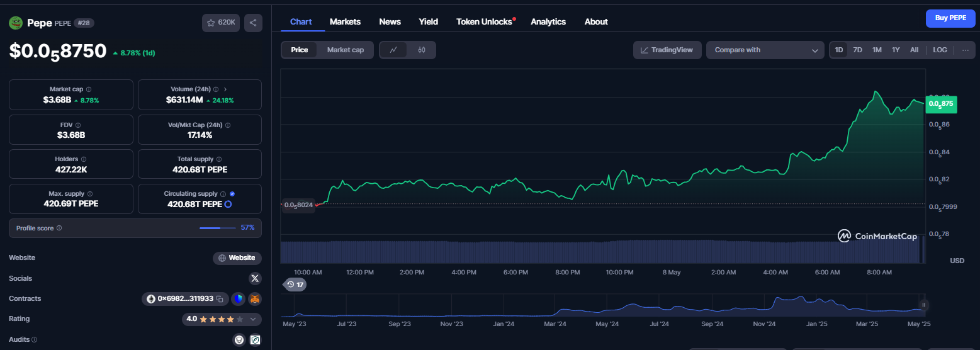Select the 1D time range
This screenshot has width=980, height=350.
pyautogui.click(x=839, y=50)
